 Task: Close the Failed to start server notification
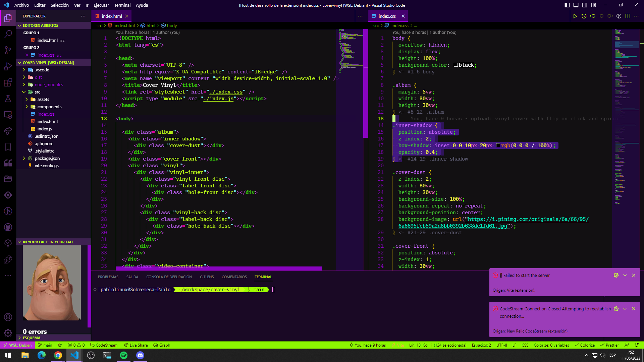(634, 275)
